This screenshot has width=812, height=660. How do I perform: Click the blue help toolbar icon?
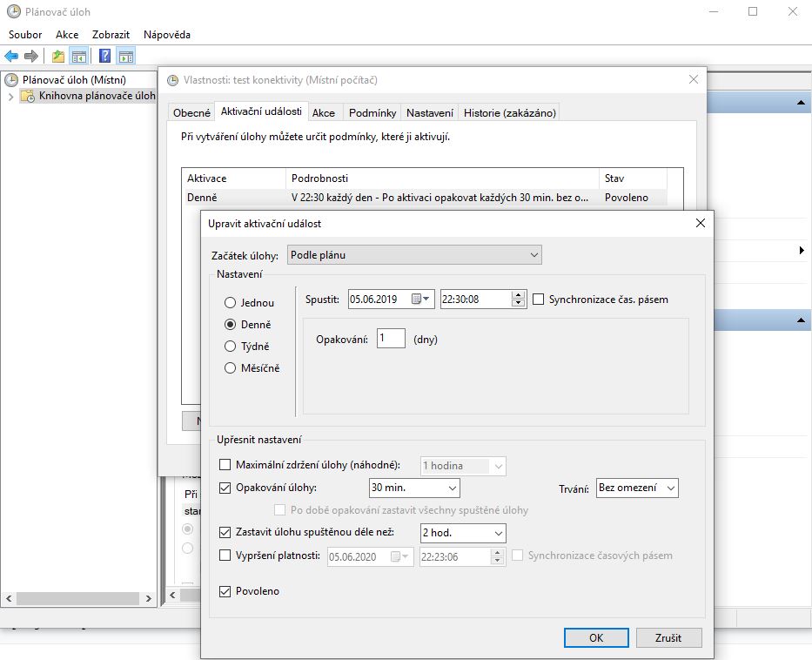104,57
